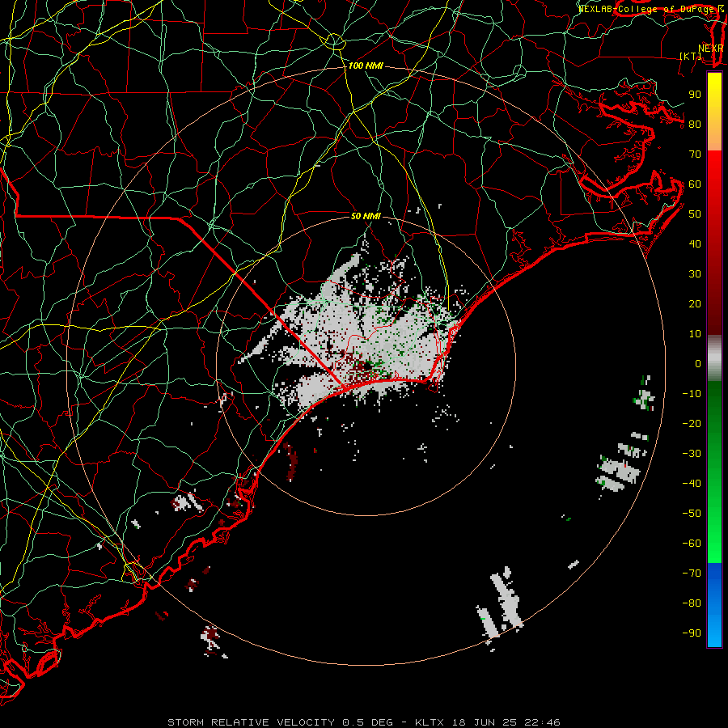Click the "100 NMI" range ring label

tap(366, 66)
